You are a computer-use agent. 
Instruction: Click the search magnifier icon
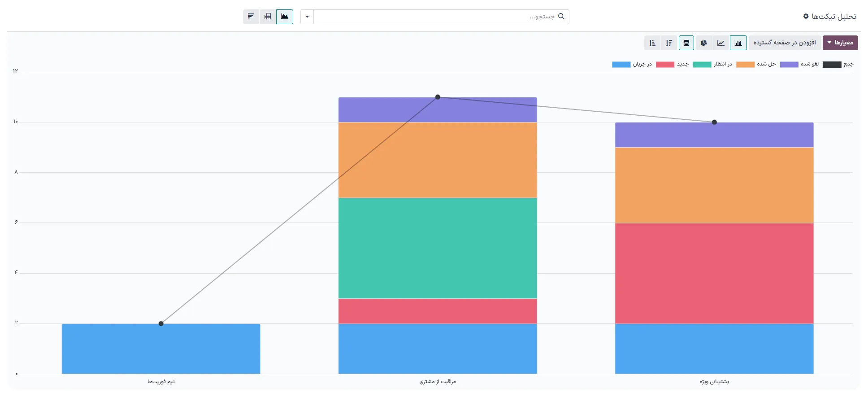click(x=561, y=17)
